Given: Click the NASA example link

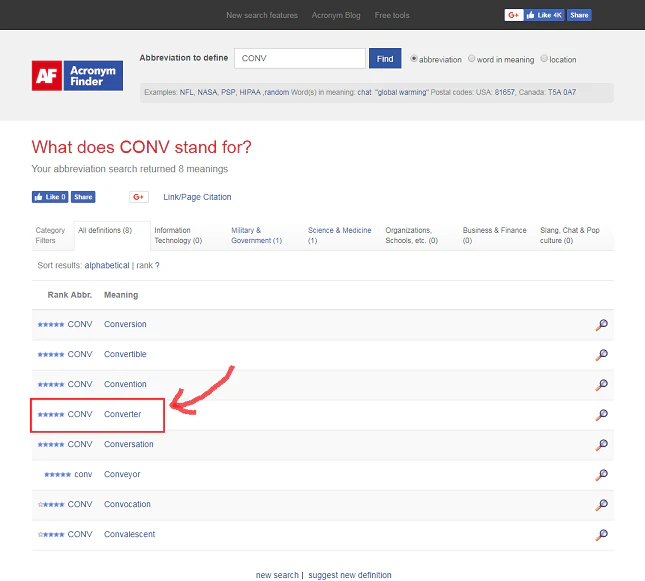Looking at the screenshot, I should point(207,92).
